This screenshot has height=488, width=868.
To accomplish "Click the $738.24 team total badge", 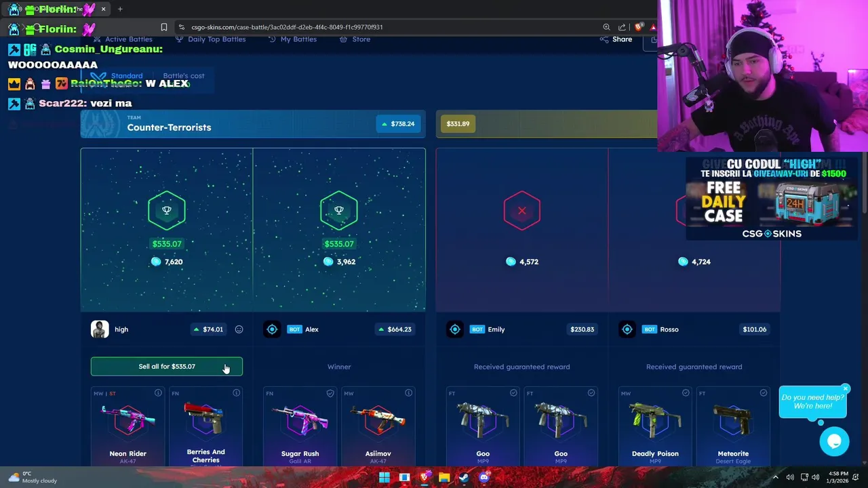I will coord(399,124).
